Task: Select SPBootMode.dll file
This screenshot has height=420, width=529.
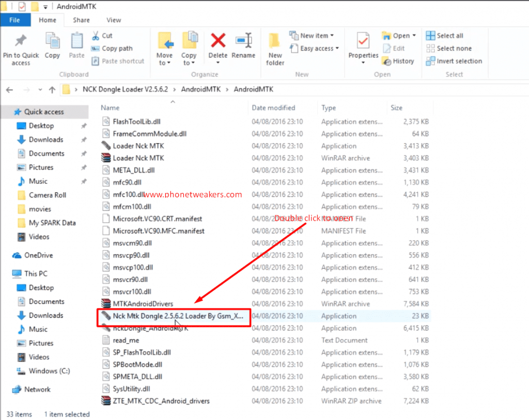Action: pyautogui.click(x=137, y=364)
